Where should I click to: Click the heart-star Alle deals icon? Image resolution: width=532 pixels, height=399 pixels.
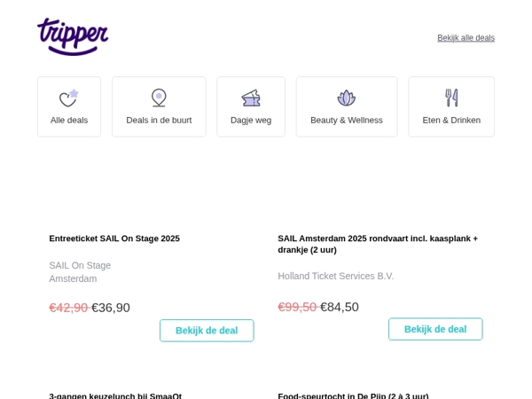tap(69, 98)
